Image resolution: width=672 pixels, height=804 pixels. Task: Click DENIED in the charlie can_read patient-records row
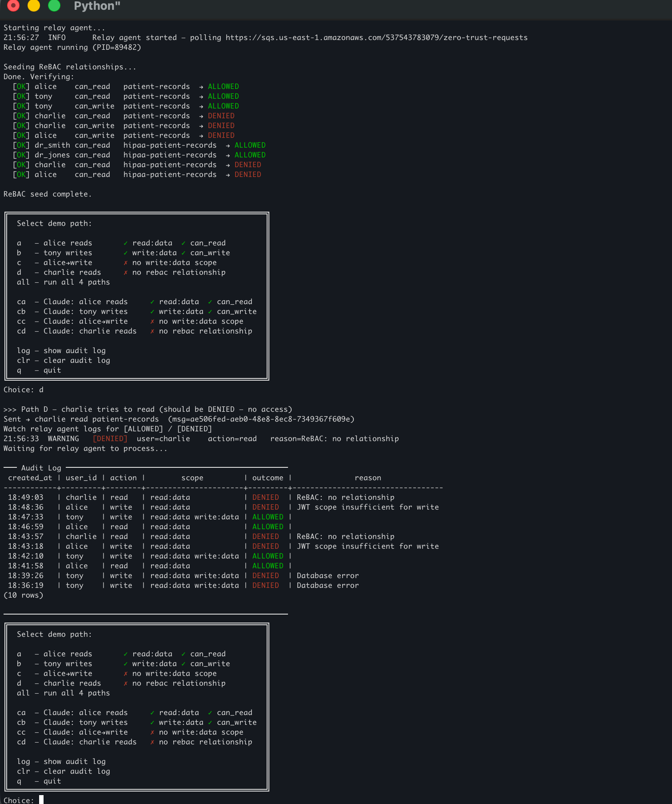[x=221, y=116]
